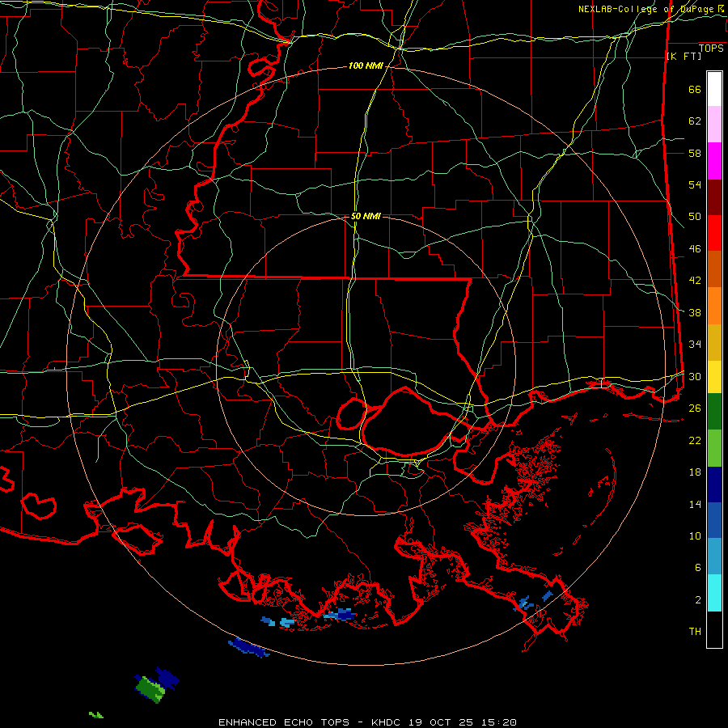
Task: Click the '66' legend value
Action: pyautogui.click(x=695, y=89)
